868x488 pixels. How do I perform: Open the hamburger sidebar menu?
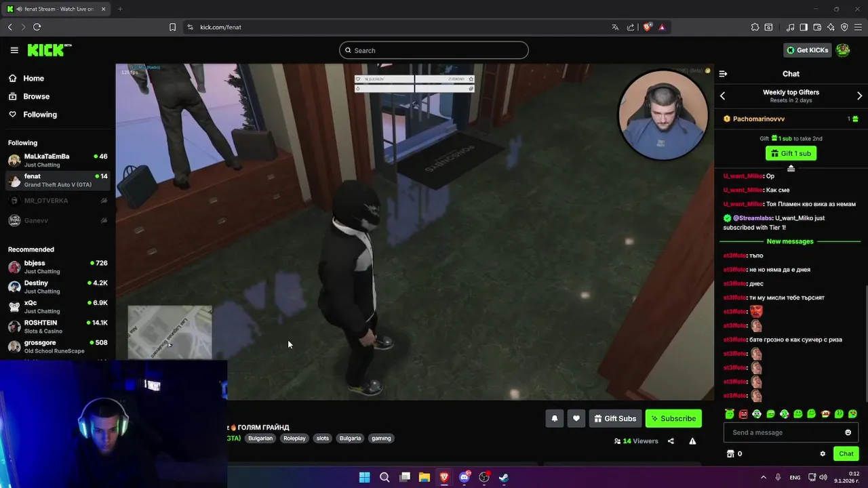[14, 50]
